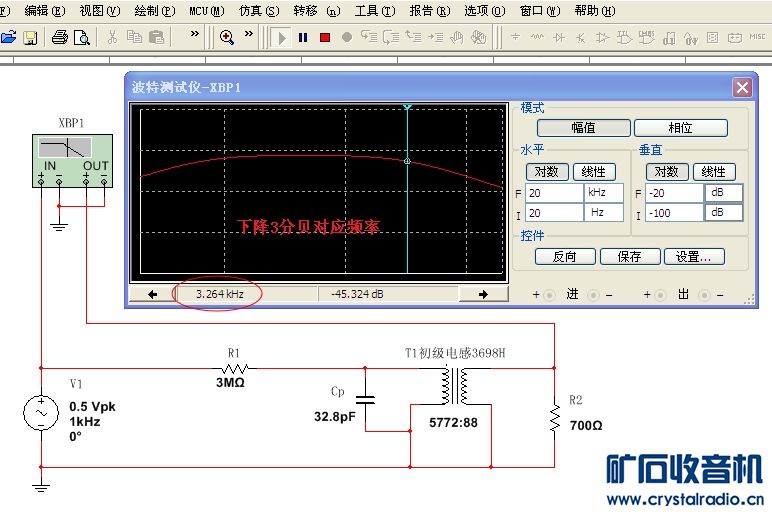Screen dimensions: 772x512
Task: Open the horizontal F unit kHz field
Action: (604, 193)
